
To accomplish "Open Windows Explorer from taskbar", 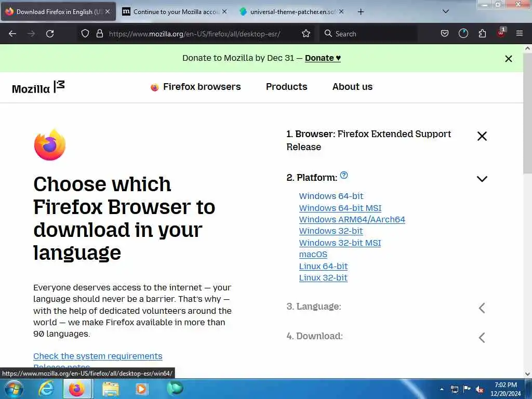I will point(111,389).
